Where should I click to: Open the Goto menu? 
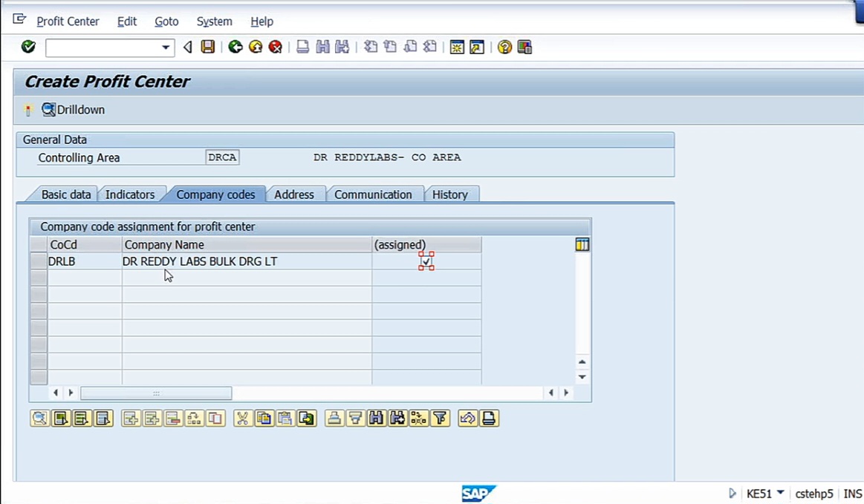coord(166,22)
